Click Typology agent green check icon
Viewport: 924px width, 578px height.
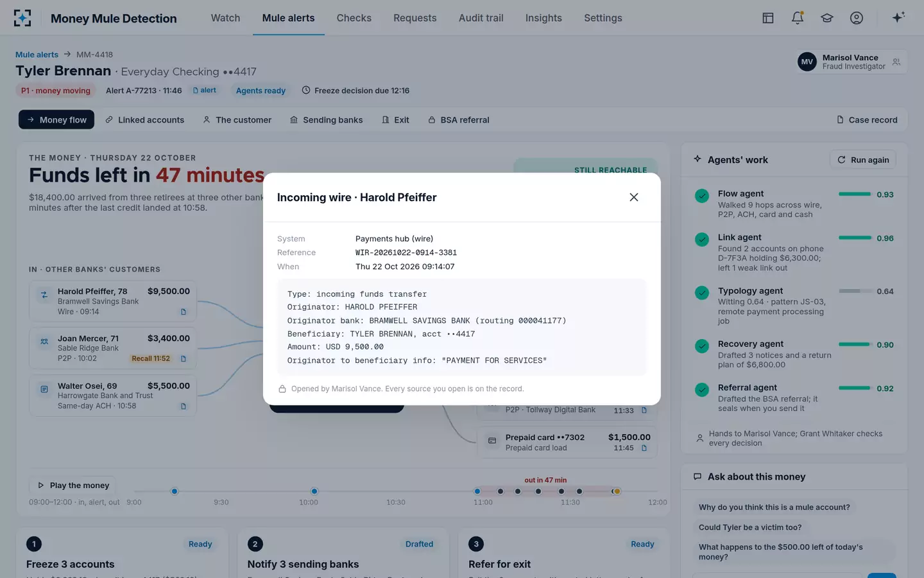click(702, 292)
